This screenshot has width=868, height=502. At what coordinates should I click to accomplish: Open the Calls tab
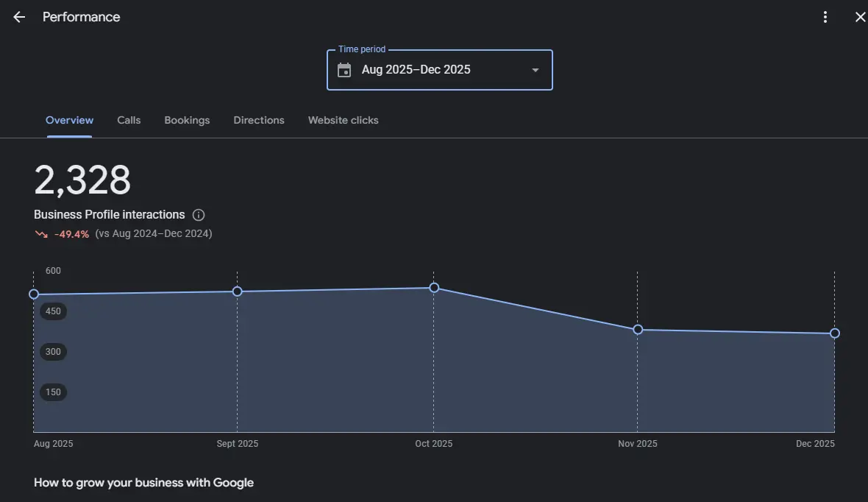click(129, 120)
